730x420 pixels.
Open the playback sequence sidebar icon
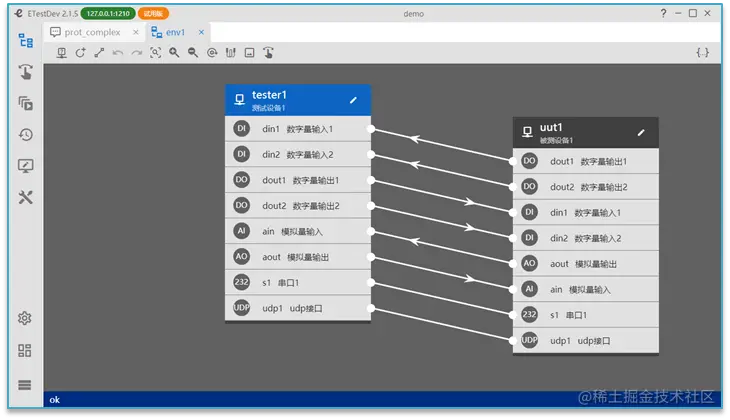[x=26, y=103]
